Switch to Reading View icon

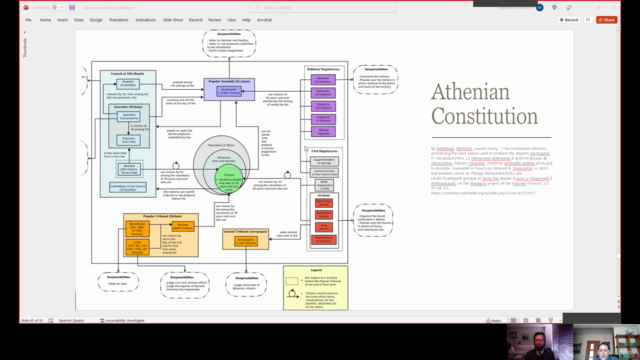[538, 320]
